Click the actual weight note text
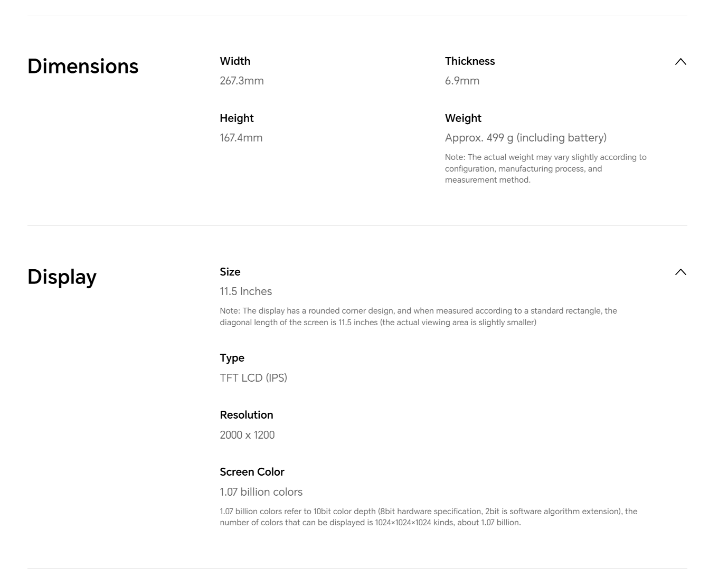This screenshot has width=728, height=586. (x=545, y=168)
